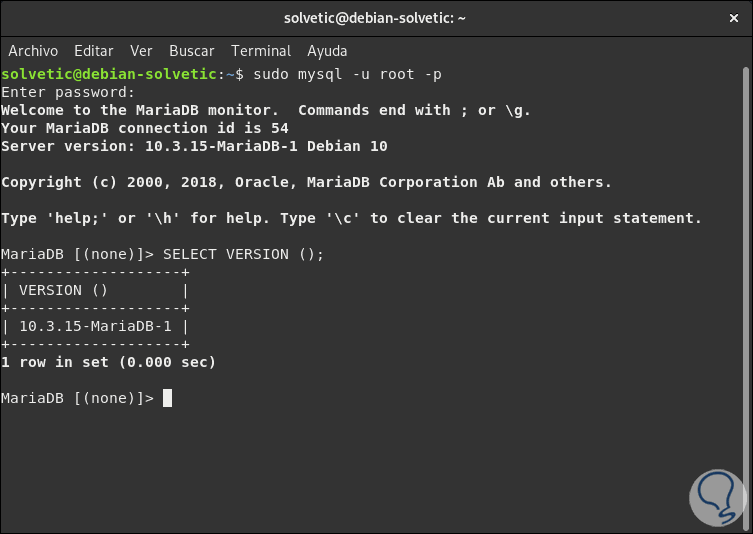This screenshot has width=753, height=534.
Task: Click the Ver menu
Action: 141,50
